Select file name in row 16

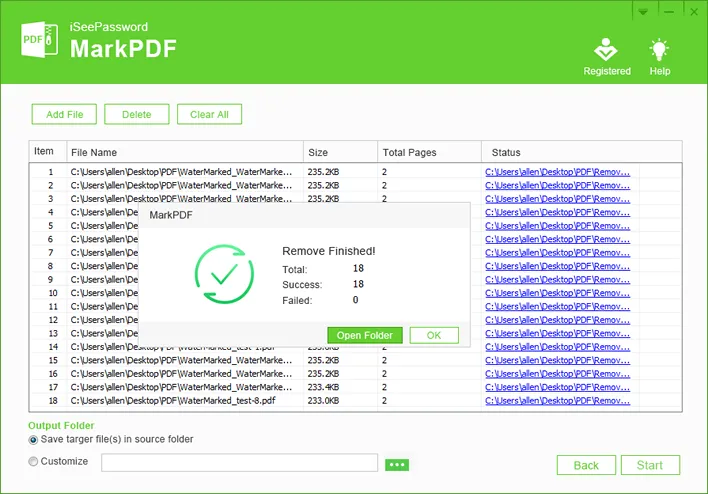pos(181,374)
